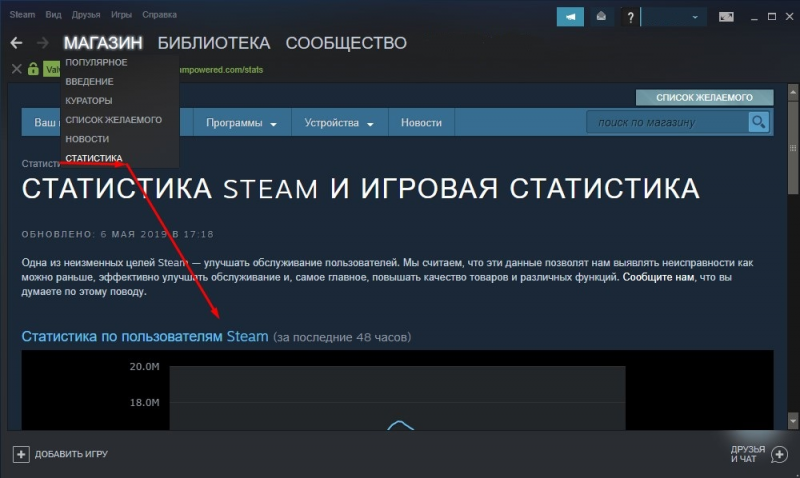The image size is (800, 478).
Task: Click the question mark help icon
Action: 630,17
